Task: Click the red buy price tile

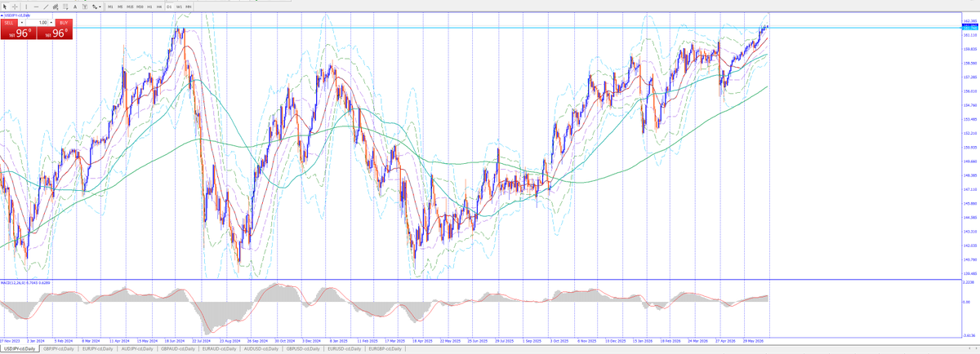Action: tap(55, 33)
